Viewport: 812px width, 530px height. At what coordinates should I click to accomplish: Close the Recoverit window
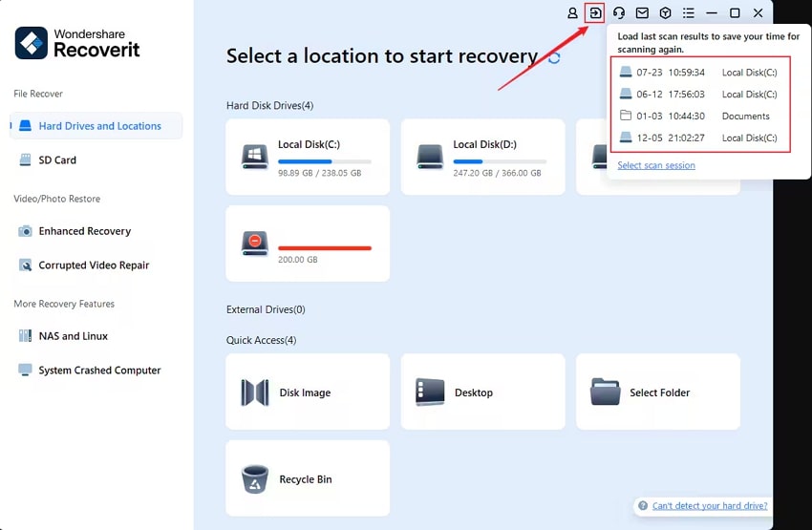coord(758,13)
